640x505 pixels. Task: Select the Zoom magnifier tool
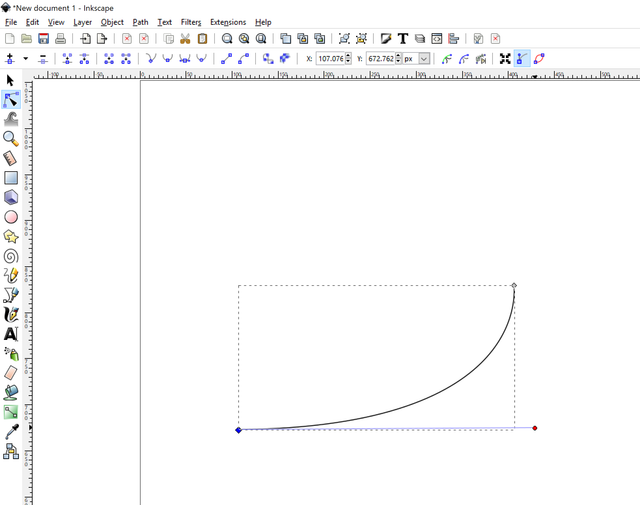click(x=11, y=138)
